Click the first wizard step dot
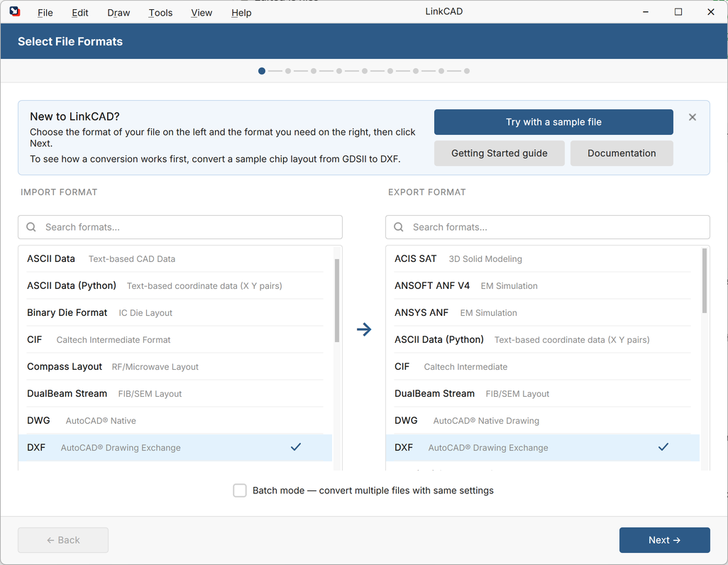 click(262, 71)
